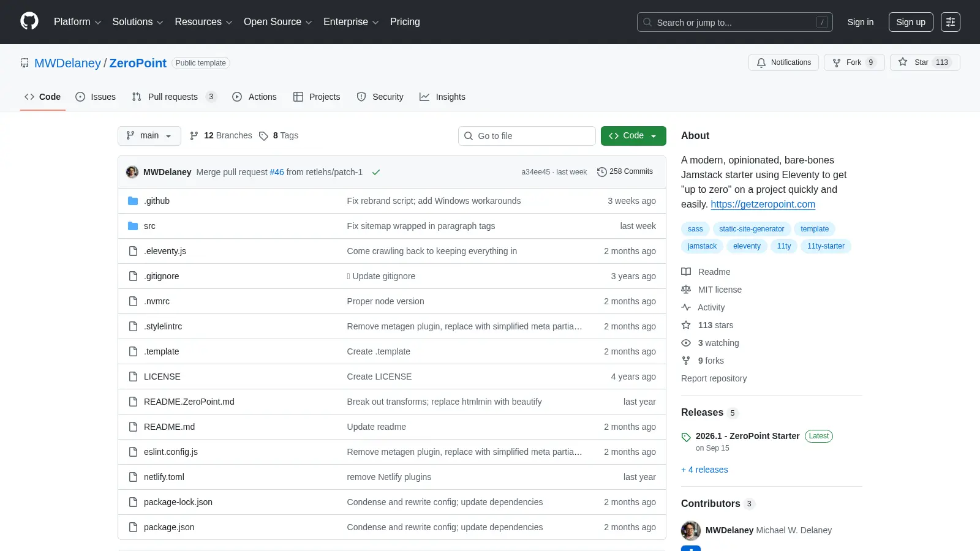Click the .github folder icon

pos(133,201)
